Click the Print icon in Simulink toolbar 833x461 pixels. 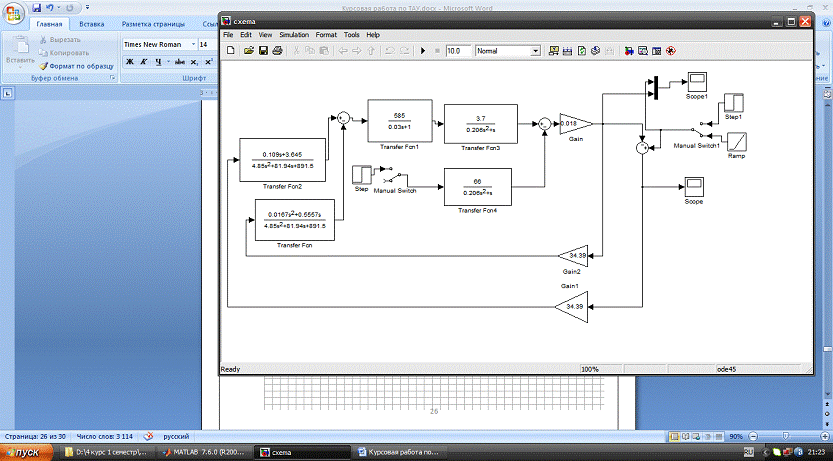[277, 51]
